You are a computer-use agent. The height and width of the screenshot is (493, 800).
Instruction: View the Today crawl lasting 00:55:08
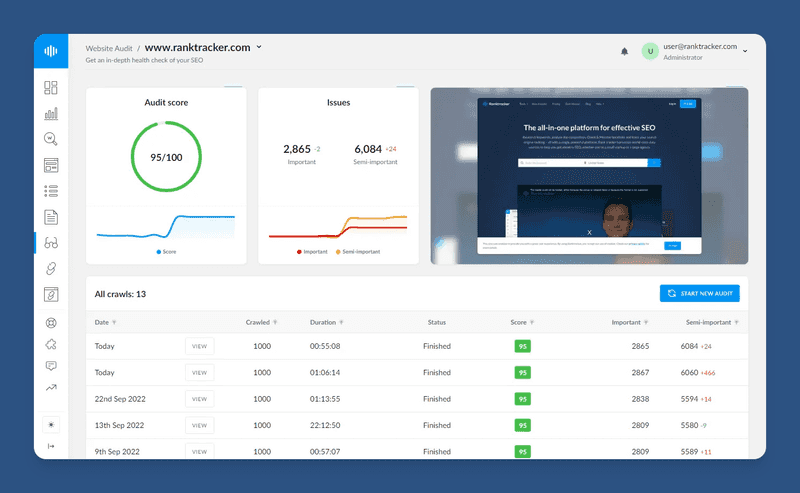(x=199, y=346)
